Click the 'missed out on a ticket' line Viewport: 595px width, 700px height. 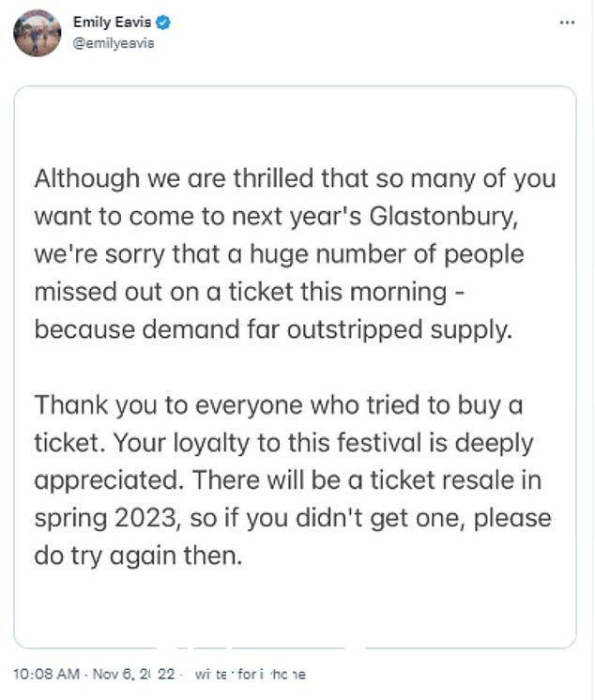(x=250, y=292)
